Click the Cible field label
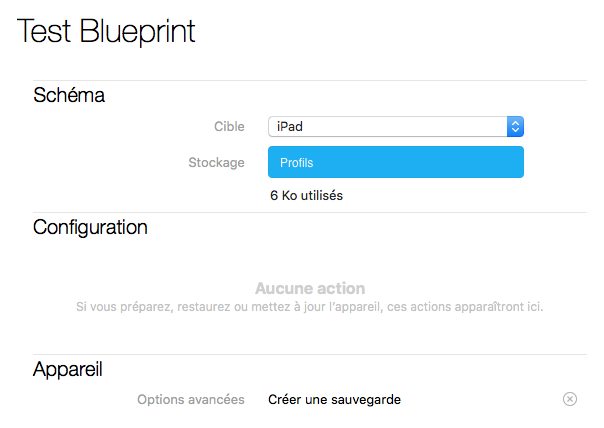 click(229, 127)
